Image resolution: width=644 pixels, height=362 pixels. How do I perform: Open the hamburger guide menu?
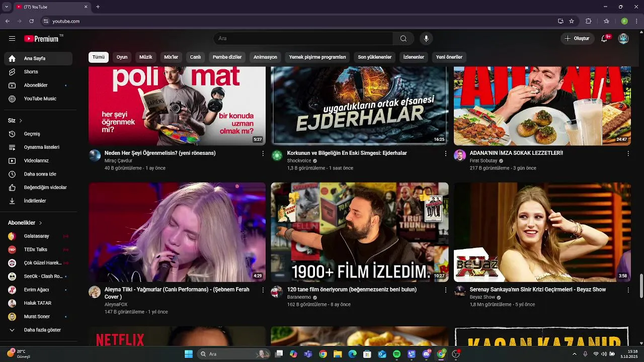[x=12, y=39]
